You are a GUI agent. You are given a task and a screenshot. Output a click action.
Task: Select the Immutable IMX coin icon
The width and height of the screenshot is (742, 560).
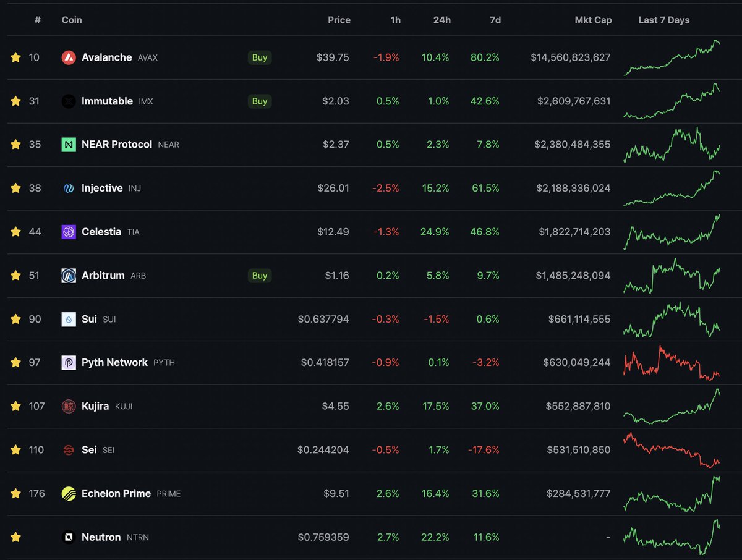pos(67,101)
